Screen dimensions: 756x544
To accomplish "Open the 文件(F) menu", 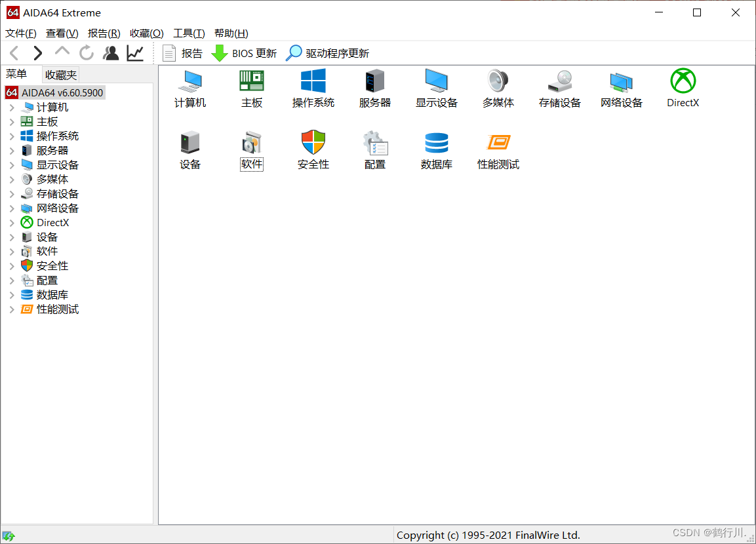I will coord(21,33).
